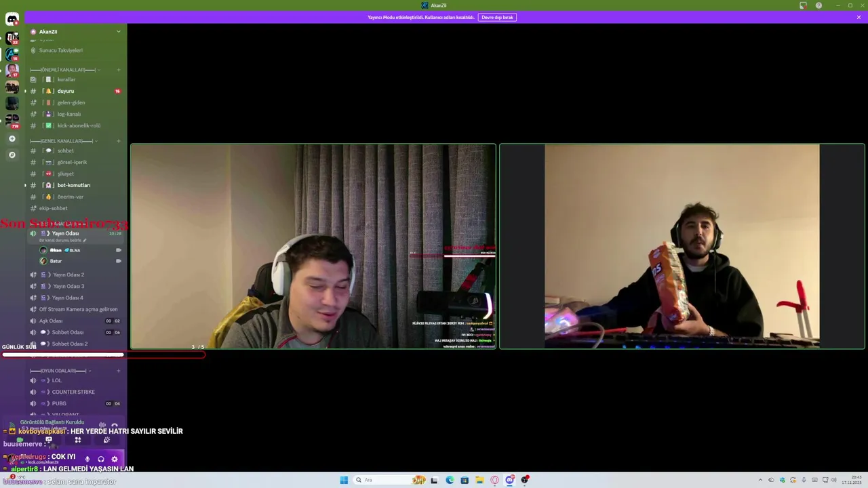Open the server icon with 719 badge

tap(12, 121)
